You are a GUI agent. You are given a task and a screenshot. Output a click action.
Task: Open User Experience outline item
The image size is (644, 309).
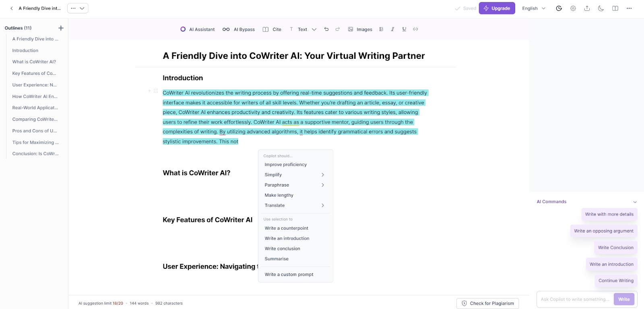35,85
